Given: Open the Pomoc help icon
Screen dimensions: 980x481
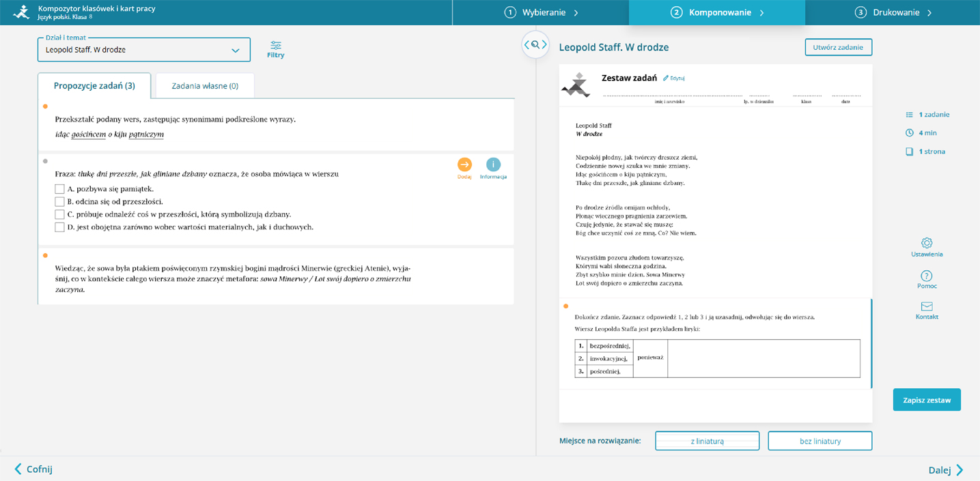Looking at the screenshot, I should (x=927, y=280).
